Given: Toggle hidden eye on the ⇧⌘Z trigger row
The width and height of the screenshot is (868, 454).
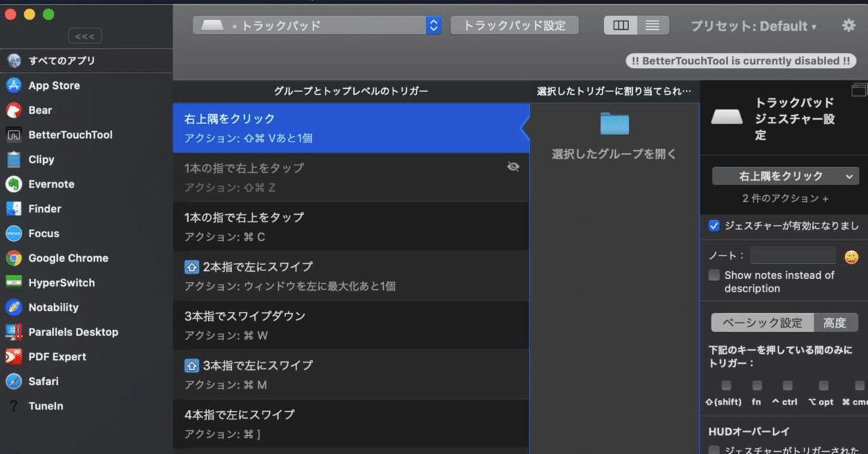Looking at the screenshot, I should pos(513,167).
